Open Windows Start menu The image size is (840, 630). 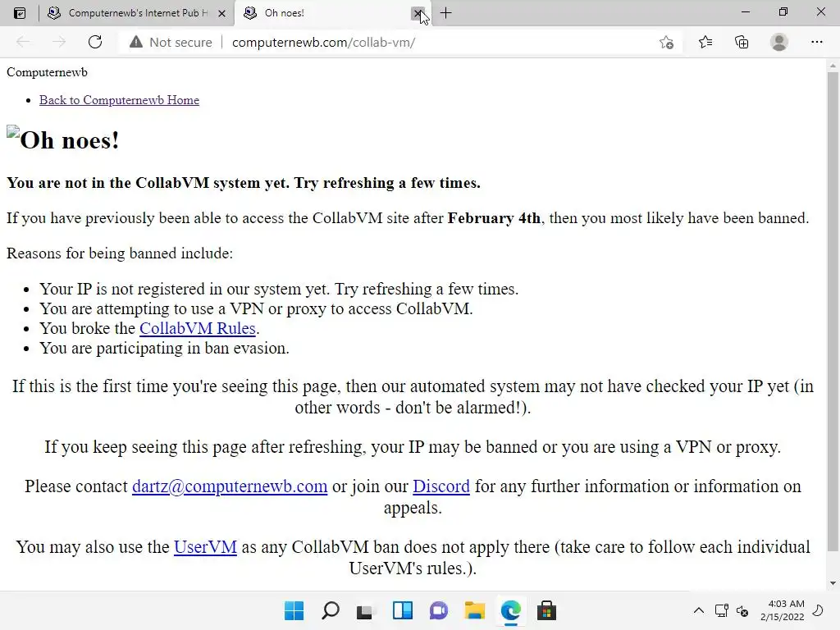pyautogui.click(x=294, y=610)
